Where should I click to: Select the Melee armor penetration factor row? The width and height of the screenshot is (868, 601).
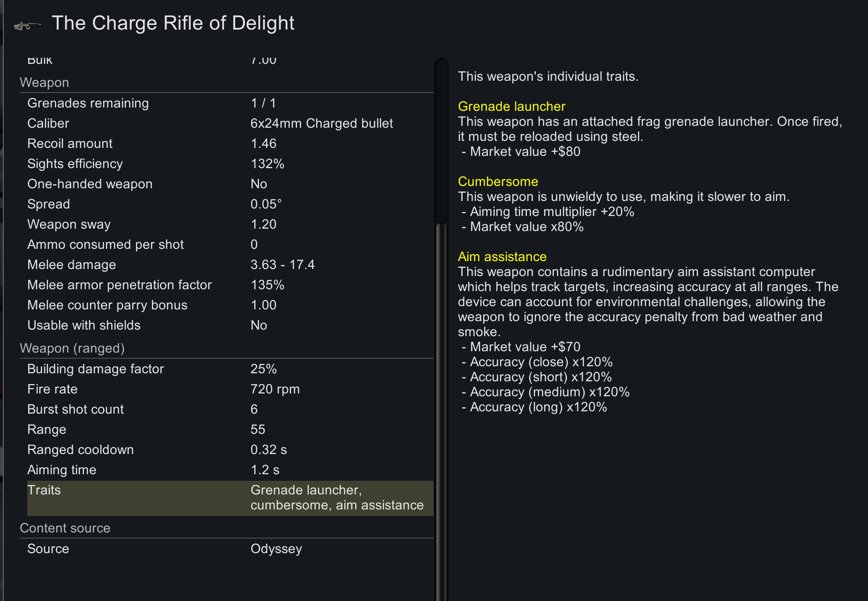coord(230,285)
